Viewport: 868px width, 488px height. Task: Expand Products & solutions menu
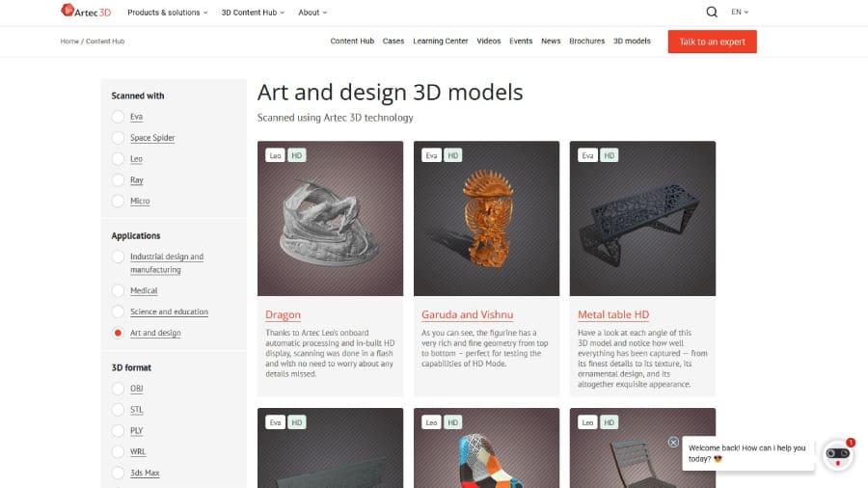click(x=167, y=13)
